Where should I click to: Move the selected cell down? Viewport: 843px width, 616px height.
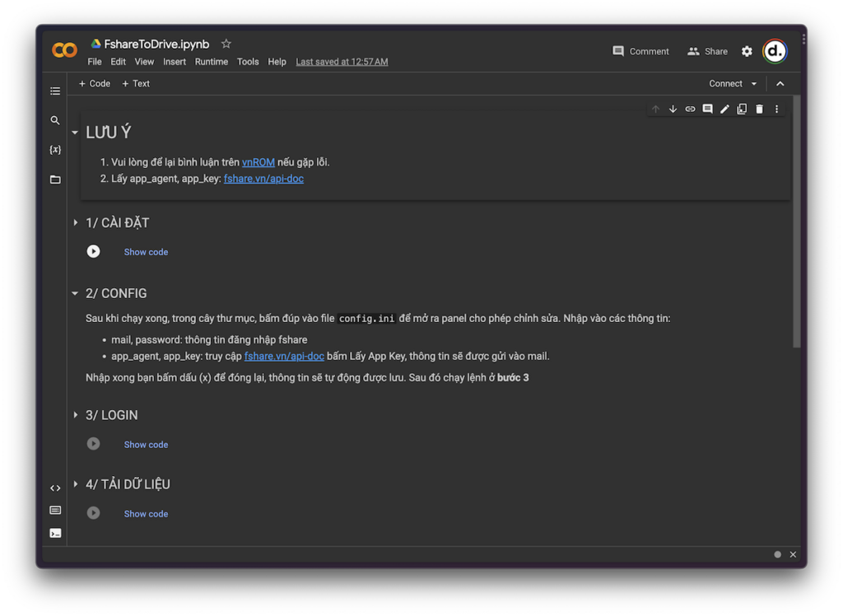673,110
